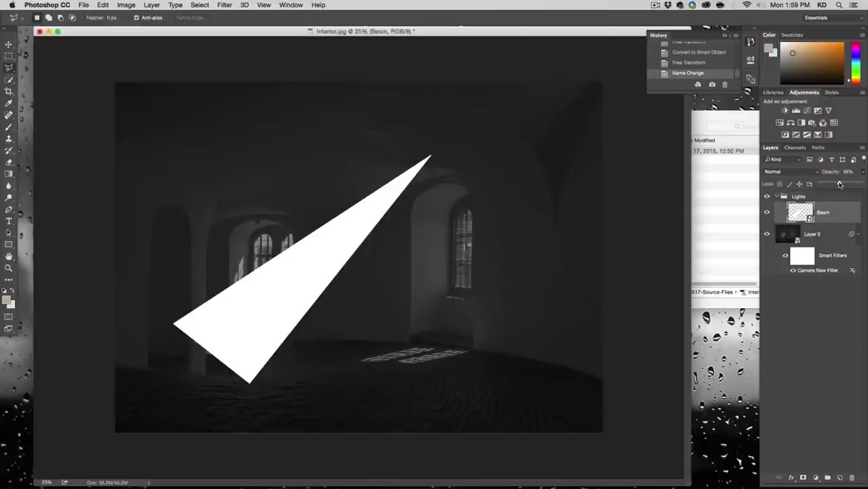Click the hue spectrum slider
This screenshot has width=868, height=489.
pyautogui.click(x=855, y=63)
